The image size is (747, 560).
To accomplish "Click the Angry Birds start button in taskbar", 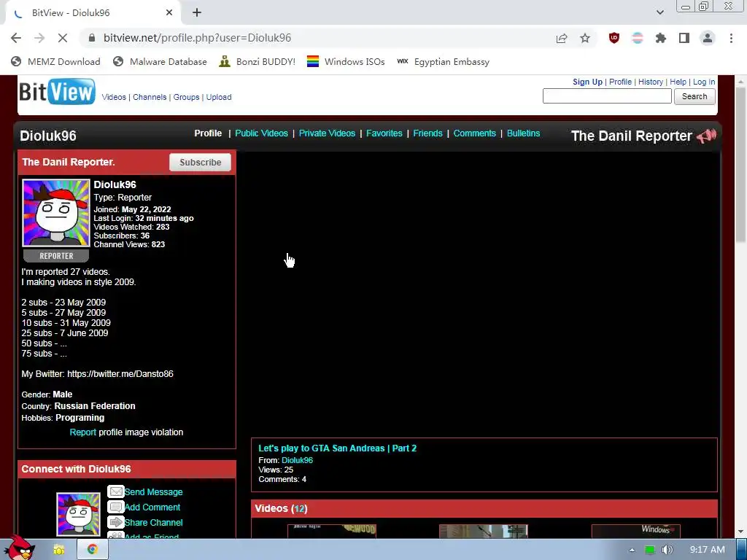I will click(x=19, y=548).
